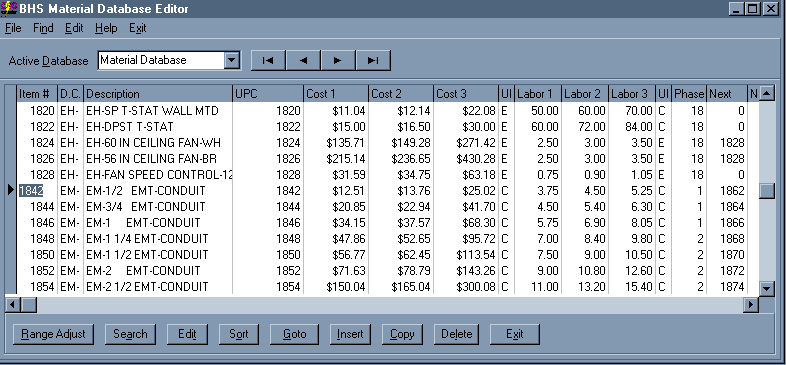Click Cost 1 value $56.77
Image resolution: width=786 pixels, height=365 pixels.
(x=349, y=255)
